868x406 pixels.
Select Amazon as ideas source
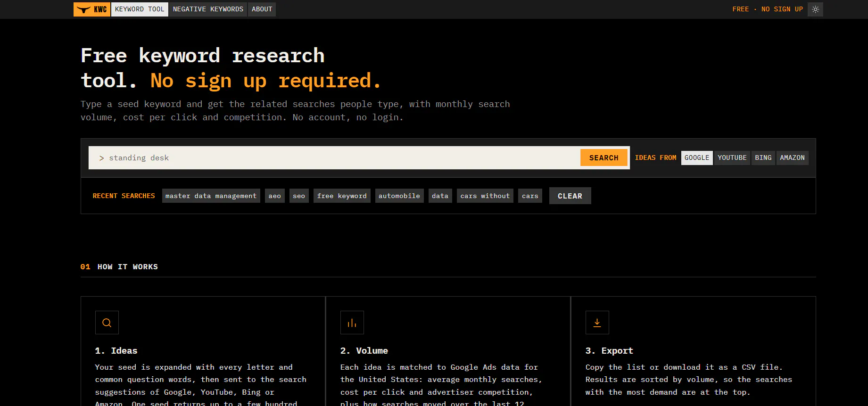792,158
